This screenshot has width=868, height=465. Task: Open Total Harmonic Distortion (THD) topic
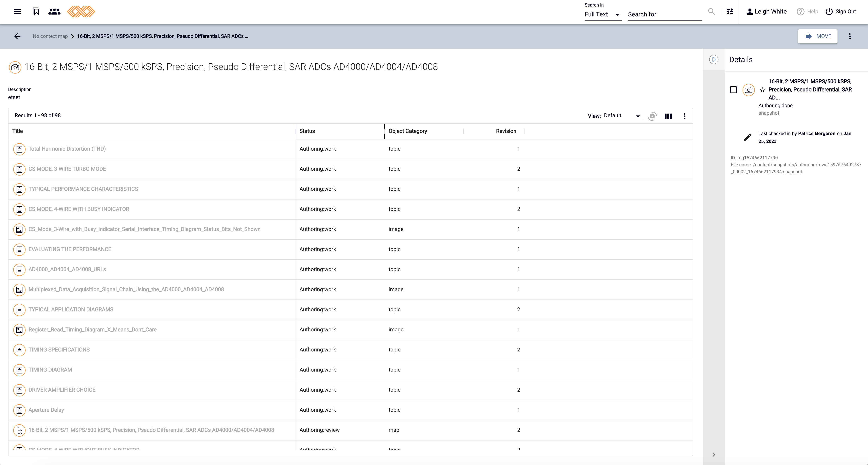coord(67,149)
